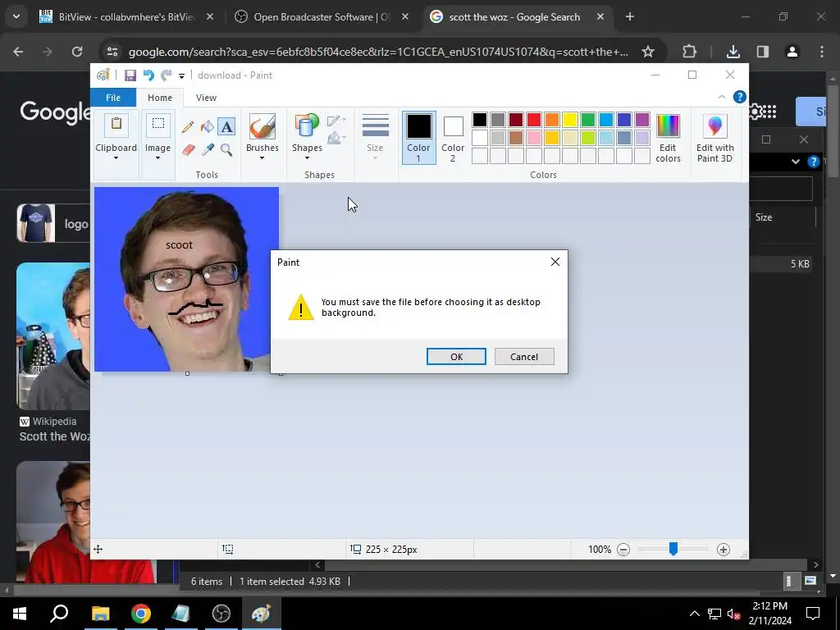
Task: Click the Google logo
Action: pyautogui.click(x=55, y=112)
